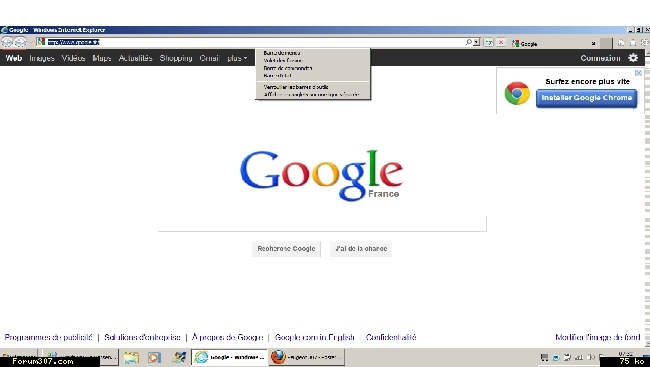Switch to Google Internet Explorer taskbar button

point(230,357)
